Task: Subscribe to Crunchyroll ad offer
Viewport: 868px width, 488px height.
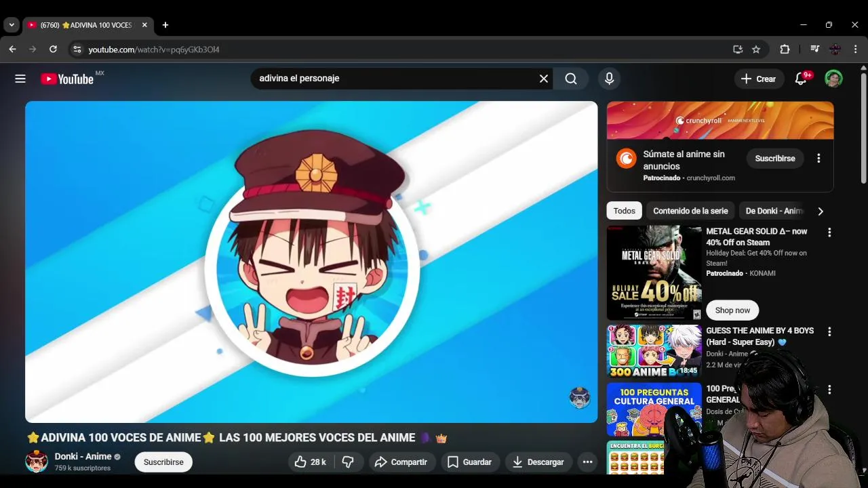Action: (775, 159)
